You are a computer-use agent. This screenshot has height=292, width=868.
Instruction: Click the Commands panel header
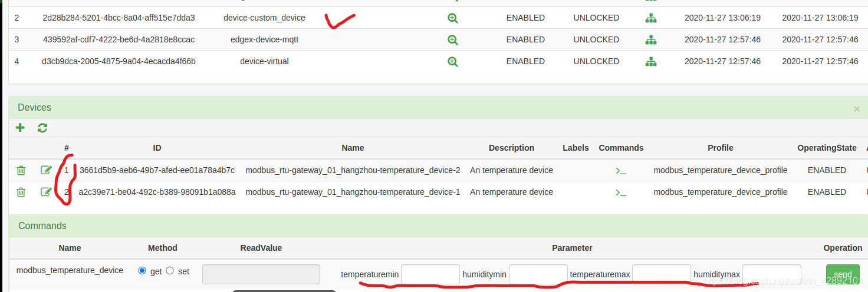pos(438,226)
